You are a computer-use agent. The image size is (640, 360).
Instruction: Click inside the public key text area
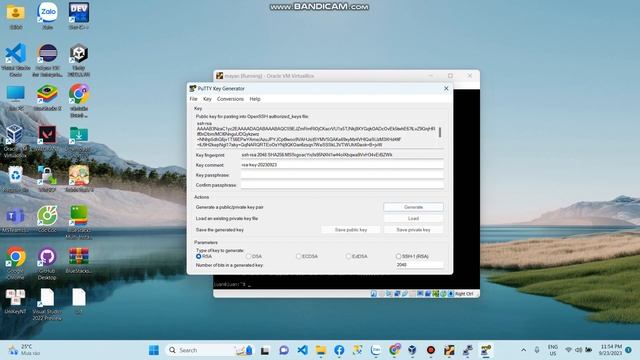point(316,134)
